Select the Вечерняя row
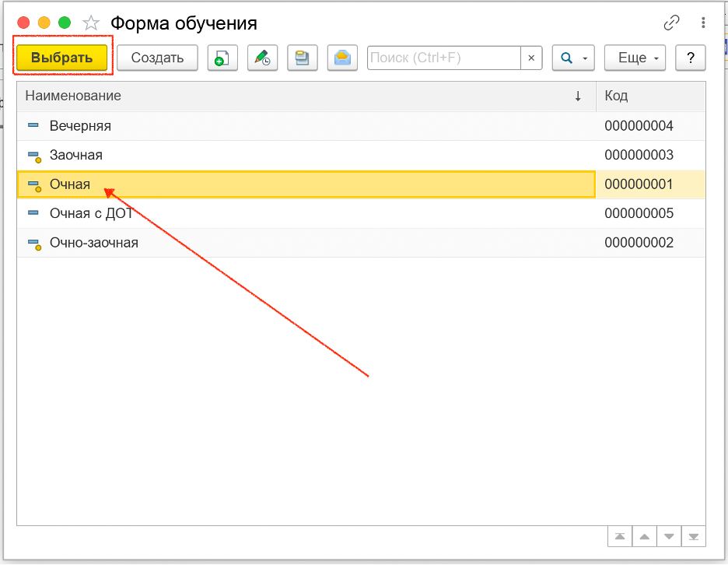The width and height of the screenshot is (728, 565). click(x=361, y=126)
